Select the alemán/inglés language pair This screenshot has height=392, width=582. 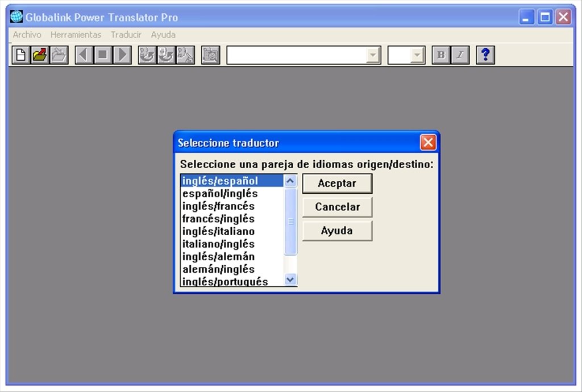[232, 269]
